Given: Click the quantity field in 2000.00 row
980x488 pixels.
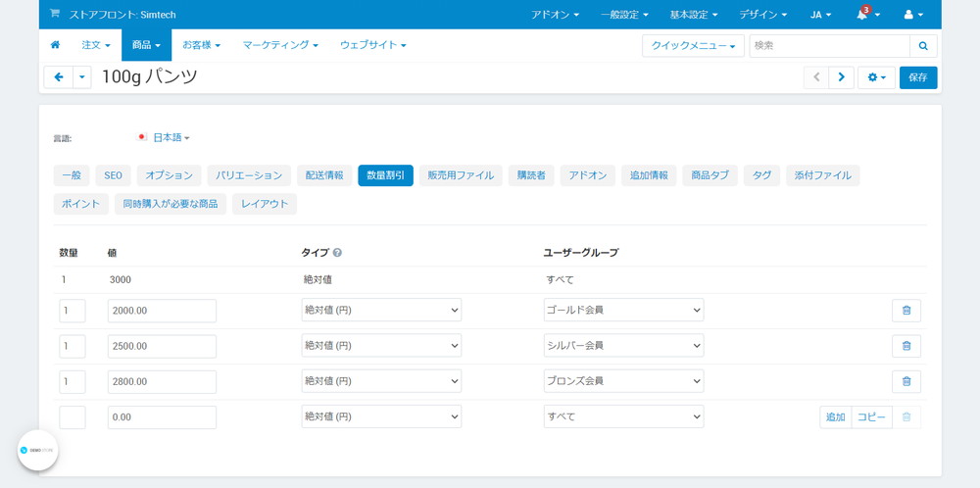Looking at the screenshot, I should pos(73,311).
